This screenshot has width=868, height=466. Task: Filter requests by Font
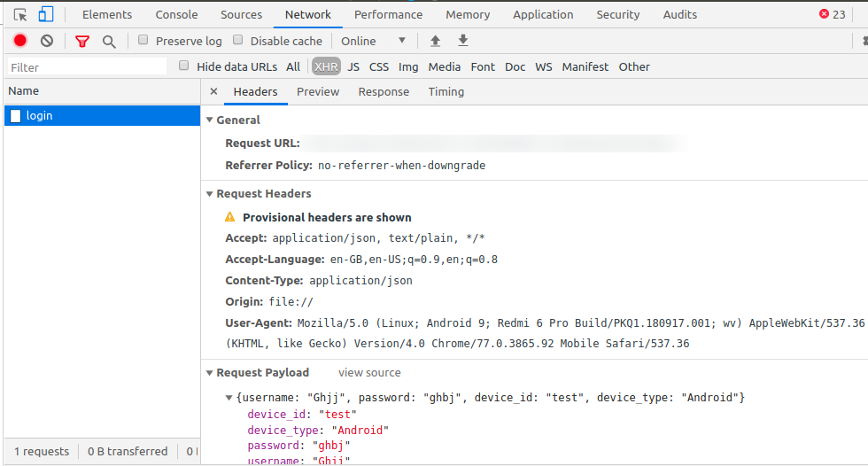(x=483, y=67)
